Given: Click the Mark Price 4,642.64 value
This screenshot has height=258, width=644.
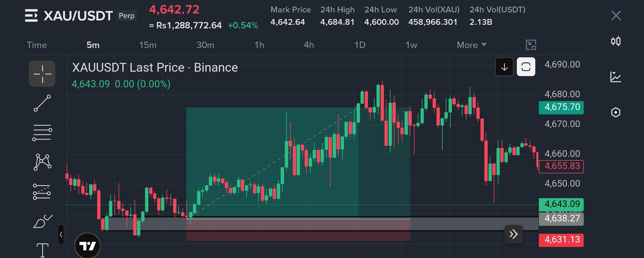Looking at the screenshot, I should click(x=288, y=22).
